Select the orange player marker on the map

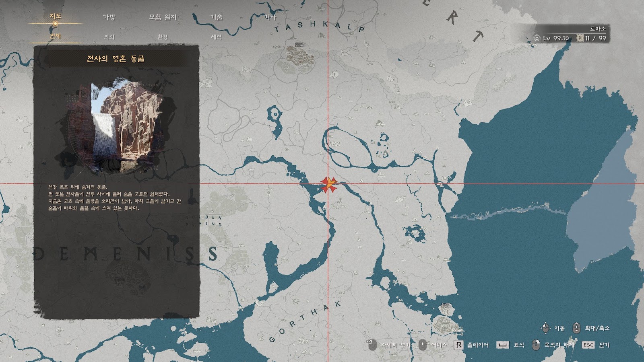coord(329,184)
